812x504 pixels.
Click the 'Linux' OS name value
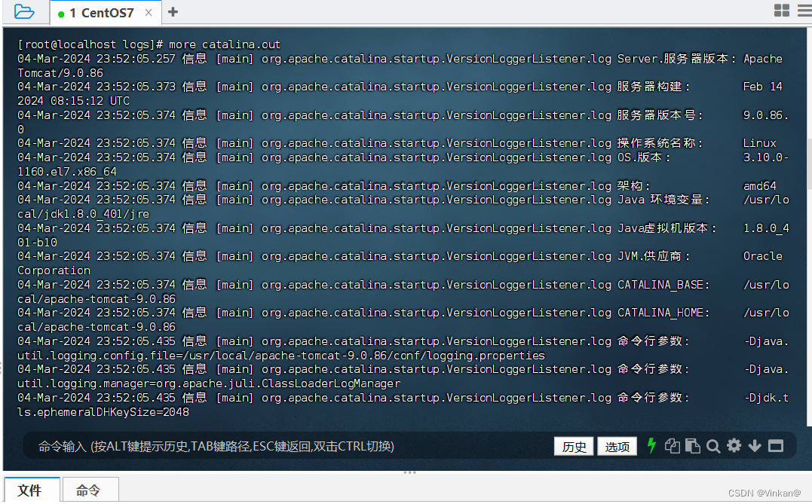click(x=760, y=143)
